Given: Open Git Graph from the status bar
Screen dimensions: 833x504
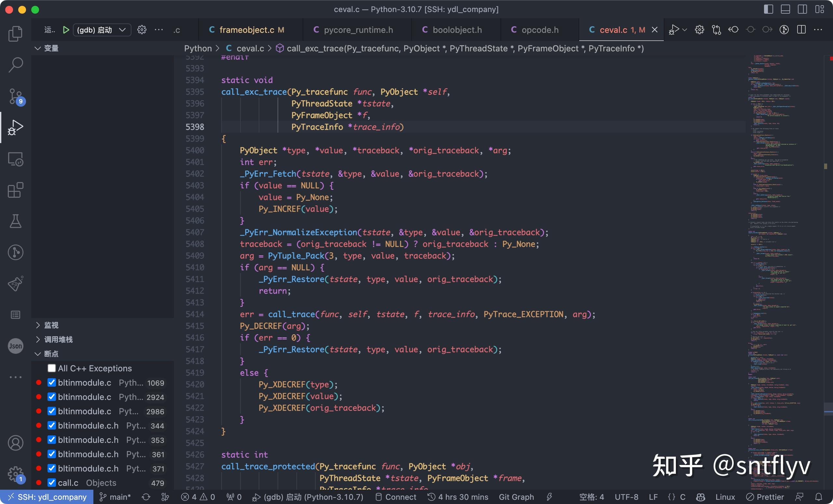Looking at the screenshot, I should click(516, 497).
